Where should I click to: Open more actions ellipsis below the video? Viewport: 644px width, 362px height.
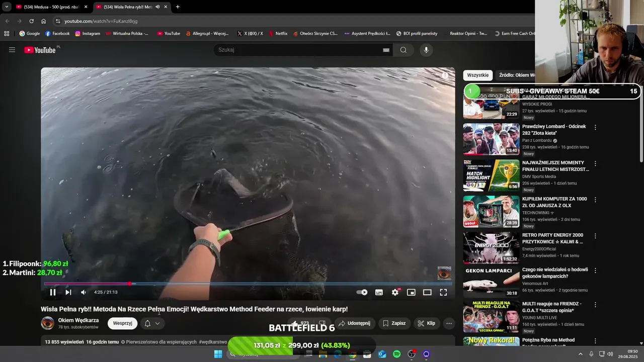449,323
